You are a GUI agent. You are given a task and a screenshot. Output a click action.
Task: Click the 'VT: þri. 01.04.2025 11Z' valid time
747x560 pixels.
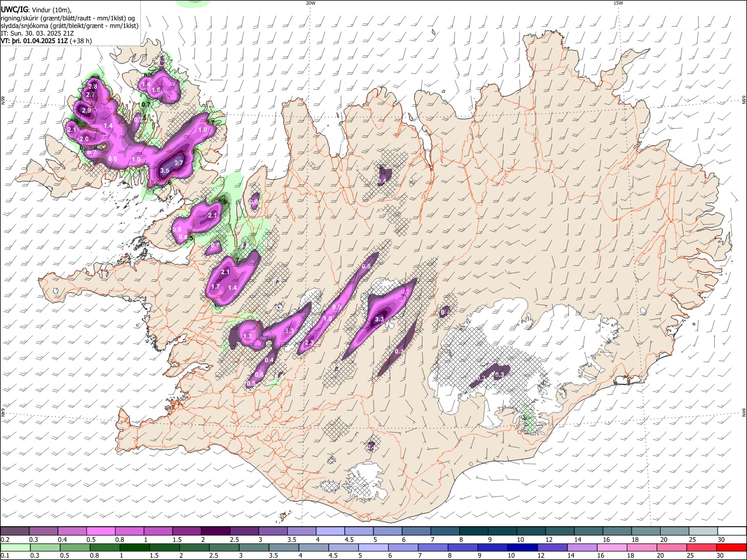[x=34, y=41]
